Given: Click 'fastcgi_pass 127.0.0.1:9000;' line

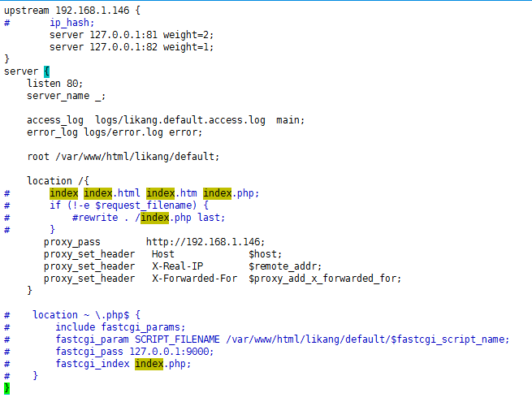Looking at the screenshot, I should 135,352.
